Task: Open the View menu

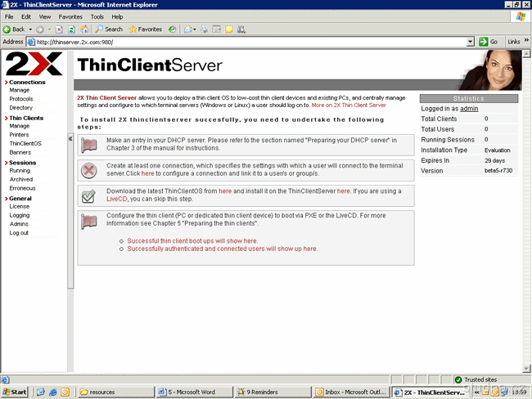Action: click(44, 16)
